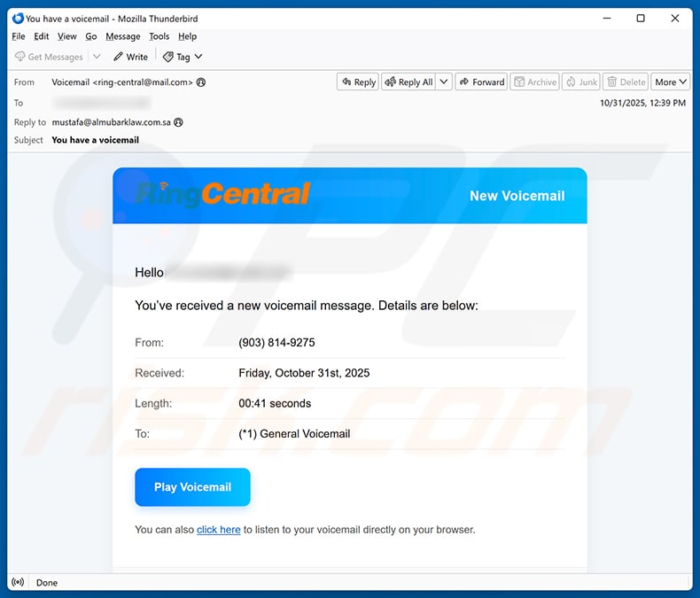The width and height of the screenshot is (700, 598).
Task: Click '(*1) General Voicemail' text
Action: (x=294, y=434)
